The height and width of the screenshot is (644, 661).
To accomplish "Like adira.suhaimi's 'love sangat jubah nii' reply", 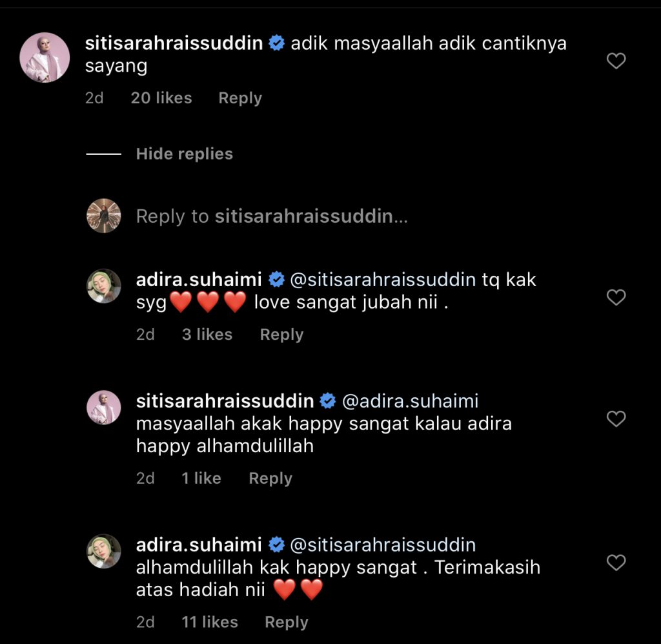I will (616, 297).
